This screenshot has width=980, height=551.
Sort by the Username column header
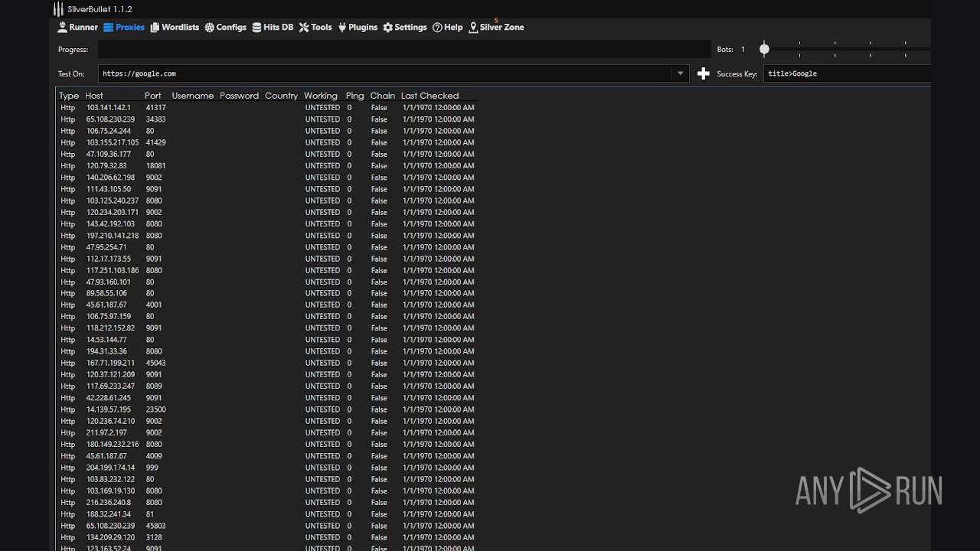coord(192,96)
